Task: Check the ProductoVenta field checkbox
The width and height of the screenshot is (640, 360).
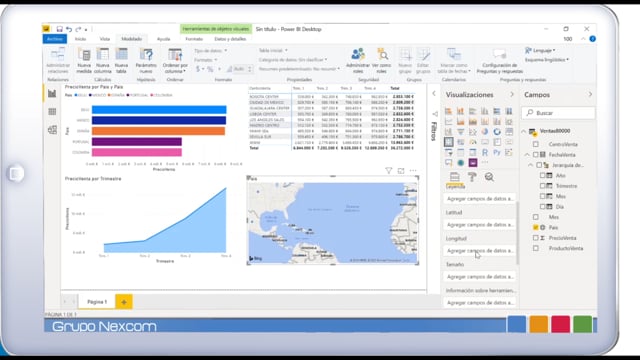Action: [536, 248]
